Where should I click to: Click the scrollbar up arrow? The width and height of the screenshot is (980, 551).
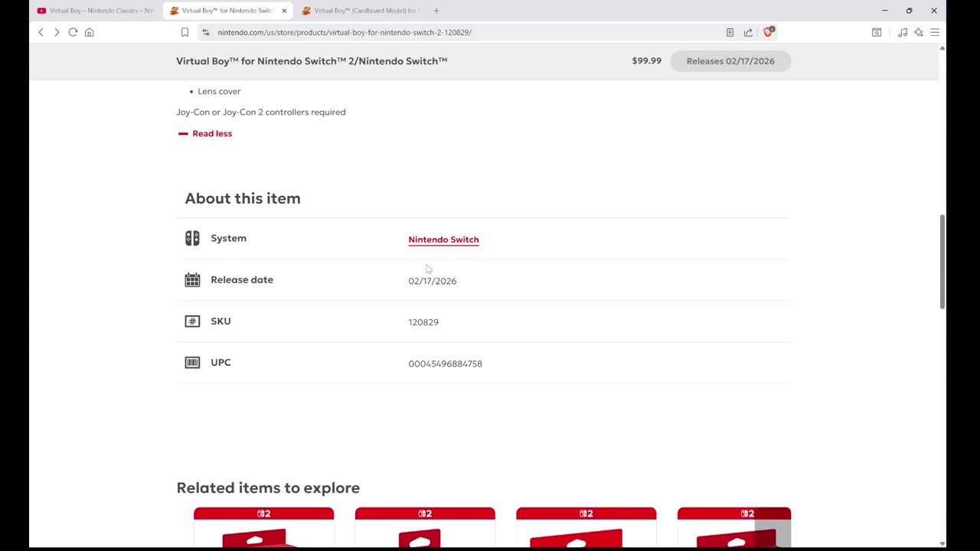pos(942,48)
